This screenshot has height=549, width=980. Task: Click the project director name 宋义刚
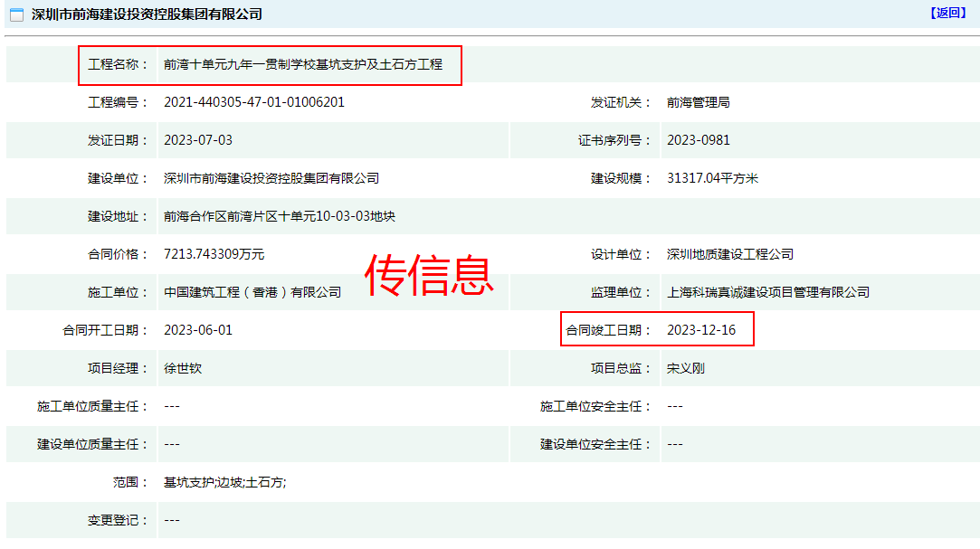686,368
